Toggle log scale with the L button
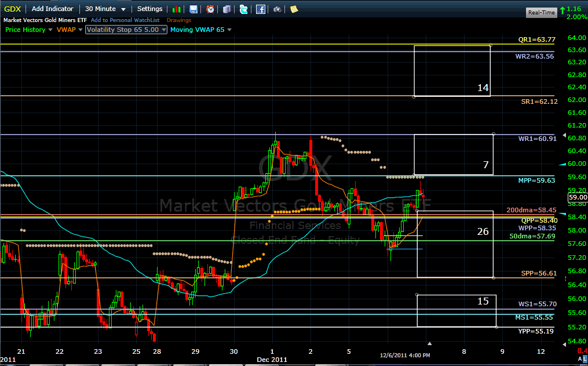The width and height of the screenshot is (588, 366). (x=585, y=360)
